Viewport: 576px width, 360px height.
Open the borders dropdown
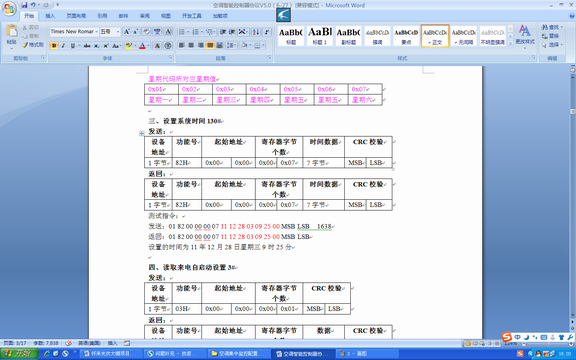(263, 46)
